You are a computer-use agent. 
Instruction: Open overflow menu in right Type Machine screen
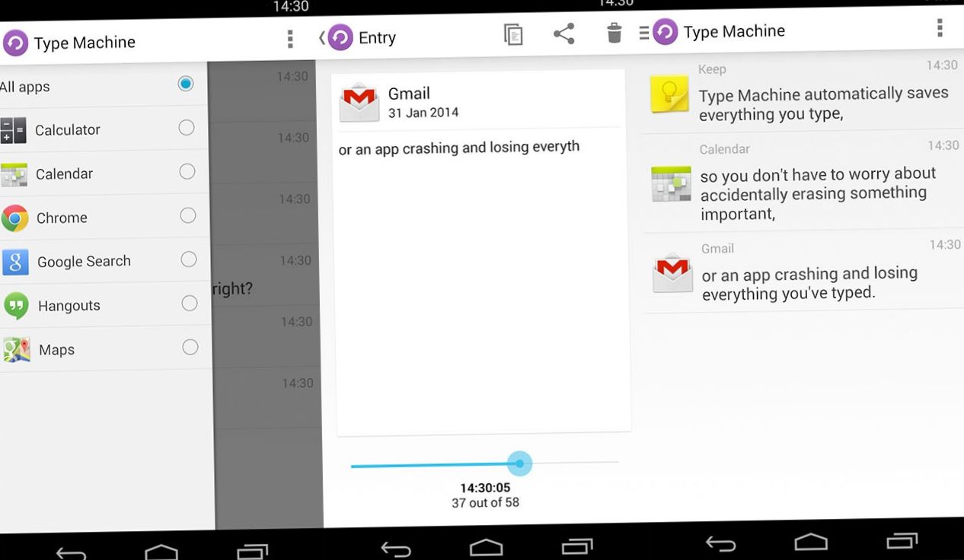tap(940, 27)
